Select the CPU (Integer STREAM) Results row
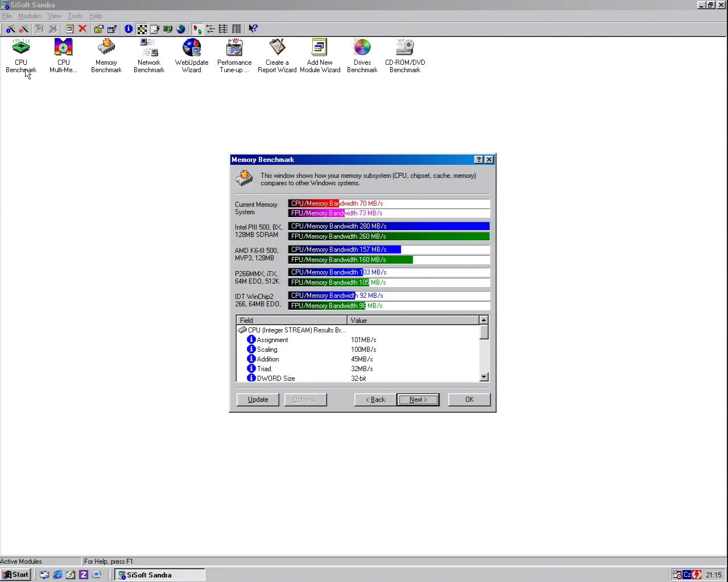728x582 pixels. click(358, 330)
